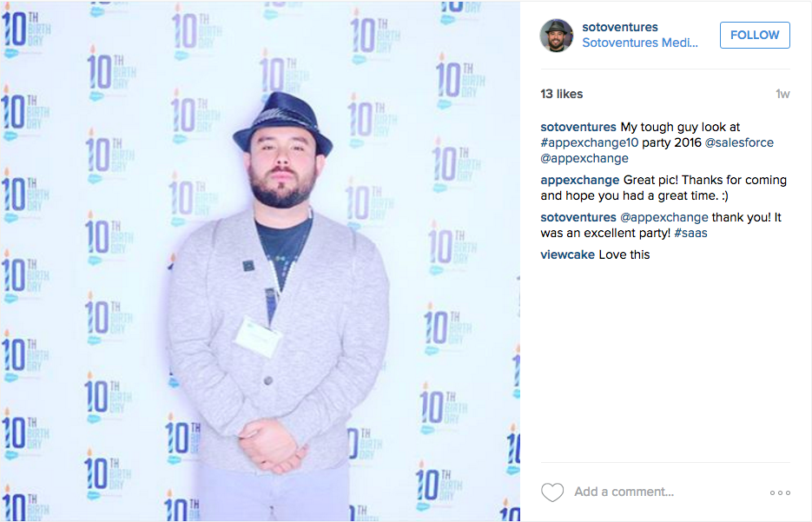Screen dimensions: 812x522
Task: Follow the sotoventures account
Action: (x=755, y=35)
